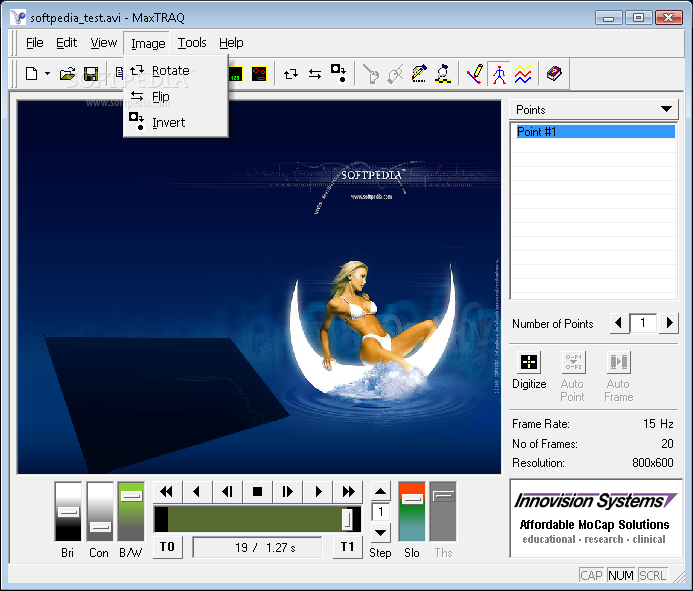The width and height of the screenshot is (693, 591).
Task: Play video forward
Action: (318, 492)
